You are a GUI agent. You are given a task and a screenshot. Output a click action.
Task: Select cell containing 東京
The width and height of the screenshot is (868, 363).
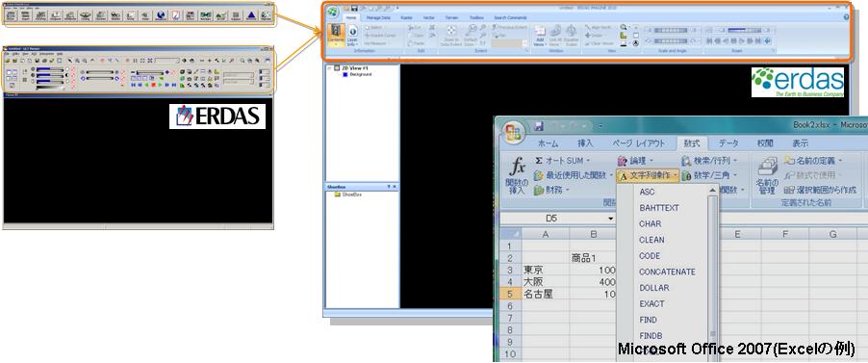click(x=546, y=270)
